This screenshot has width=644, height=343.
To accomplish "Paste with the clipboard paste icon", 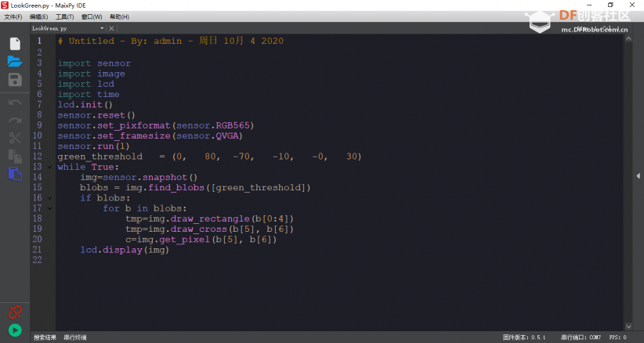I will click(x=15, y=174).
